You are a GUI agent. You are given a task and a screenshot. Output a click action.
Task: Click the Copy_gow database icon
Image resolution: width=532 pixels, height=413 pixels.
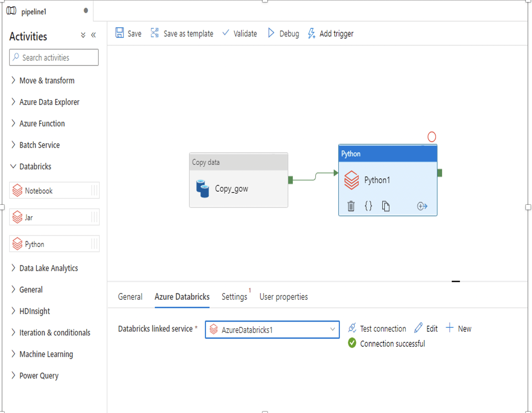point(203,188)
